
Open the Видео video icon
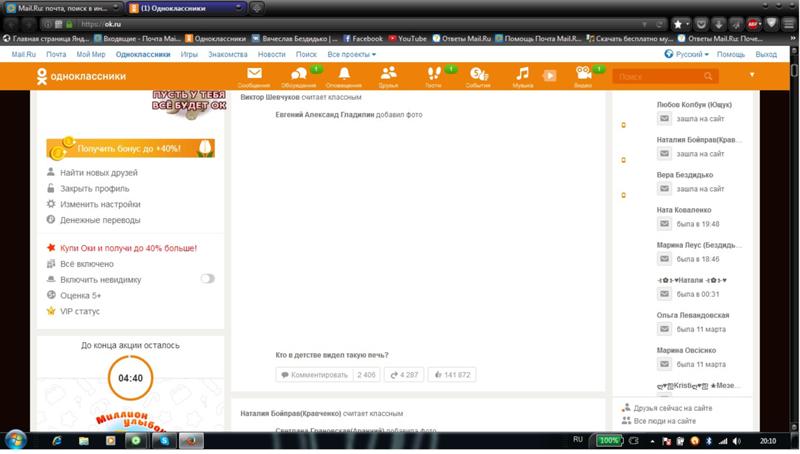tap(583, 74)
